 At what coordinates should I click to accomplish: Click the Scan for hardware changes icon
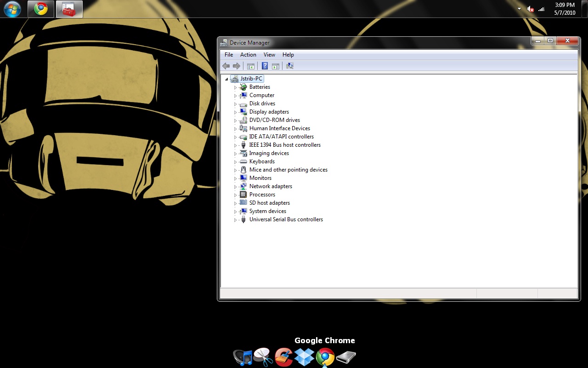289,66
